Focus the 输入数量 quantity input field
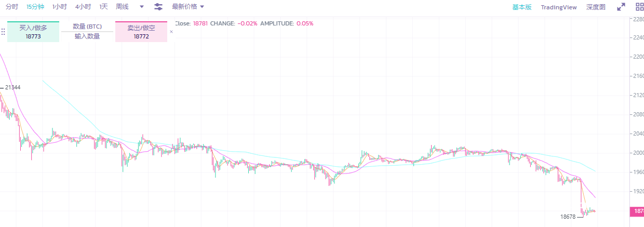The image size is (644, 227). 87,36
